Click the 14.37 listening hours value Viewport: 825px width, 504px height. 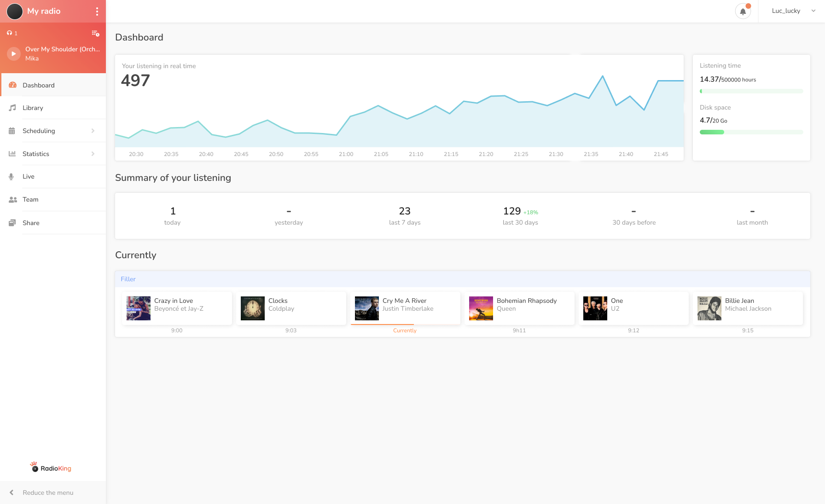(x=709, y=79)
